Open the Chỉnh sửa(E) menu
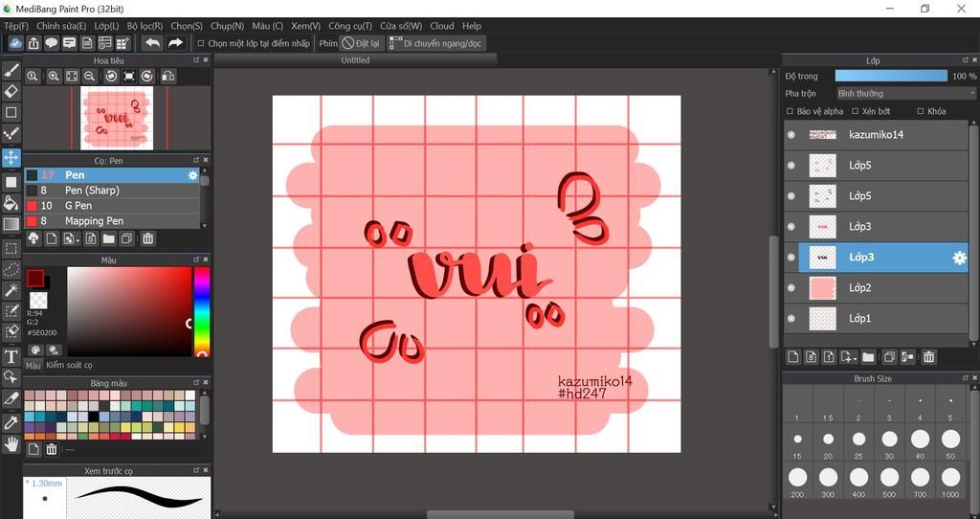Image resolution: width=980 pixels, height=519 pixels. click(61, 26)
